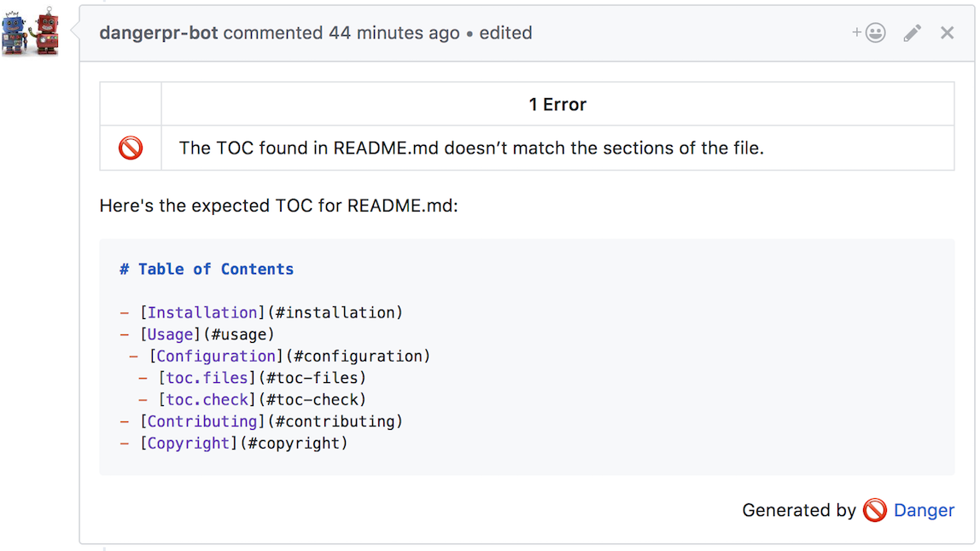980x551 pixels.
Task: Click the dangerpr-bot robot avatar
Action: tap(31, 32)
